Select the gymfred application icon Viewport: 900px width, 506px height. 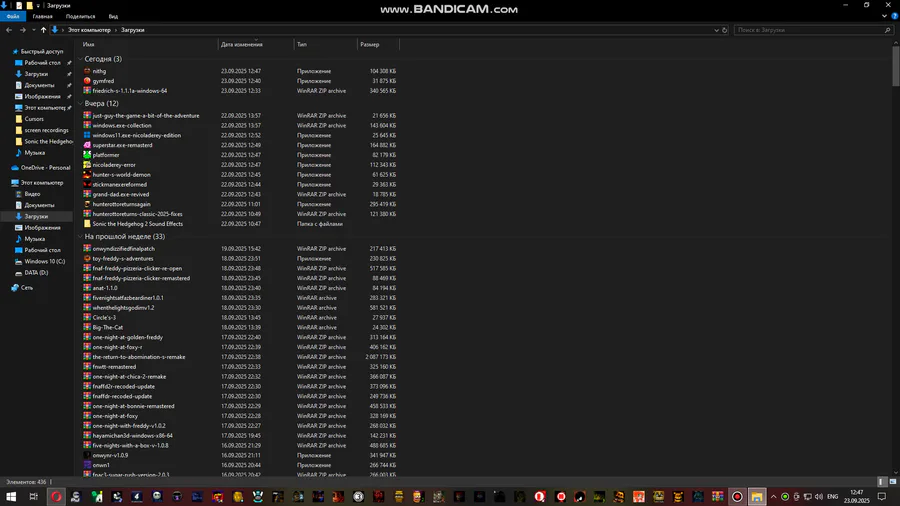87,81
